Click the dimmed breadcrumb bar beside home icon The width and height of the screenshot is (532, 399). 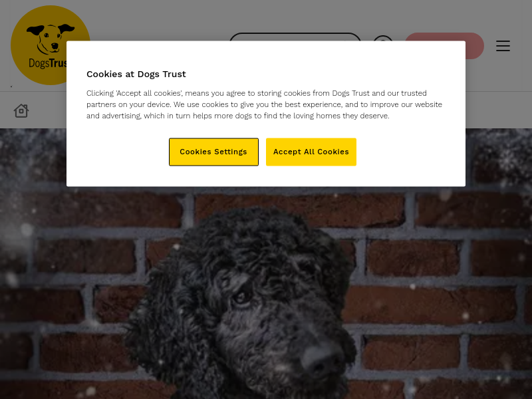point(47,110)
